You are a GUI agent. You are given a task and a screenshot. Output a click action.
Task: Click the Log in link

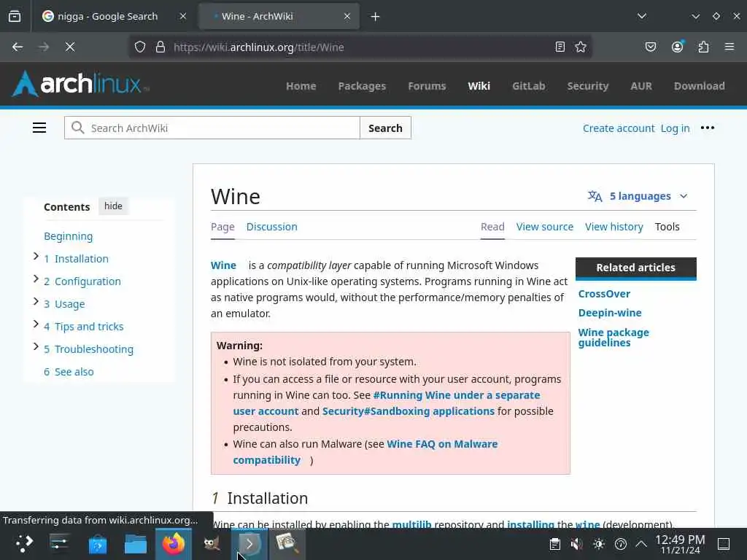[675, 128]
